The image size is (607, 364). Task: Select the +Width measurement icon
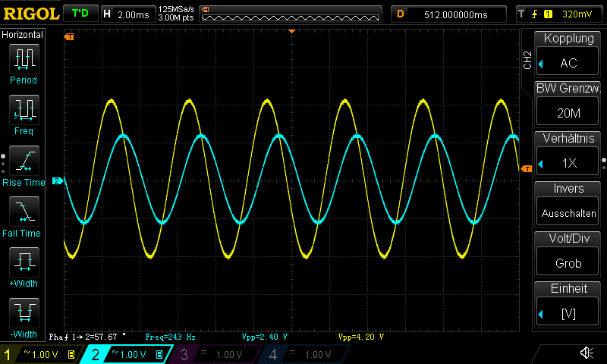pyautogui.click(x=24, y=264)
